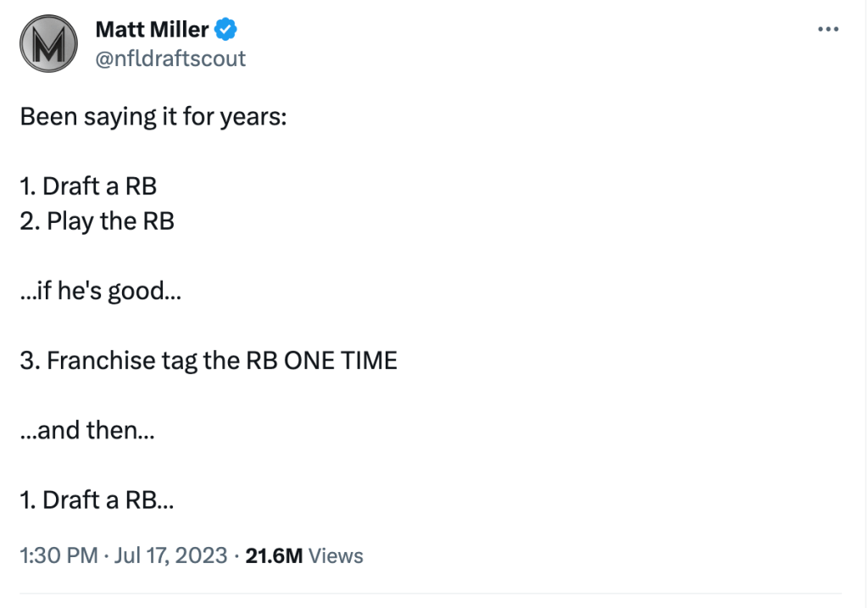Click the 1:30 PM timestamp
868x608 pixels.
point(58,556)
